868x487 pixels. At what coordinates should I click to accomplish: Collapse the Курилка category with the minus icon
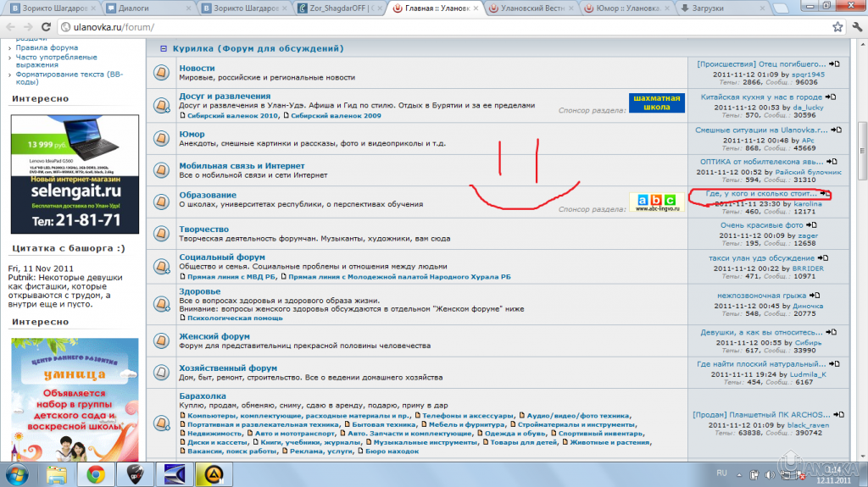(164, 49)
